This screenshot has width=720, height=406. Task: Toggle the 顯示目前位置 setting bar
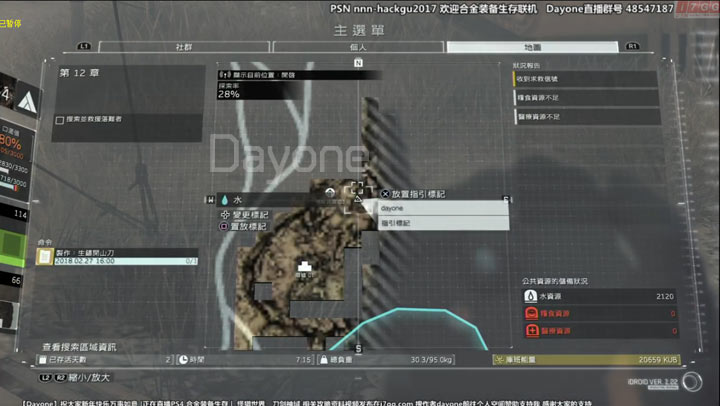299,75
